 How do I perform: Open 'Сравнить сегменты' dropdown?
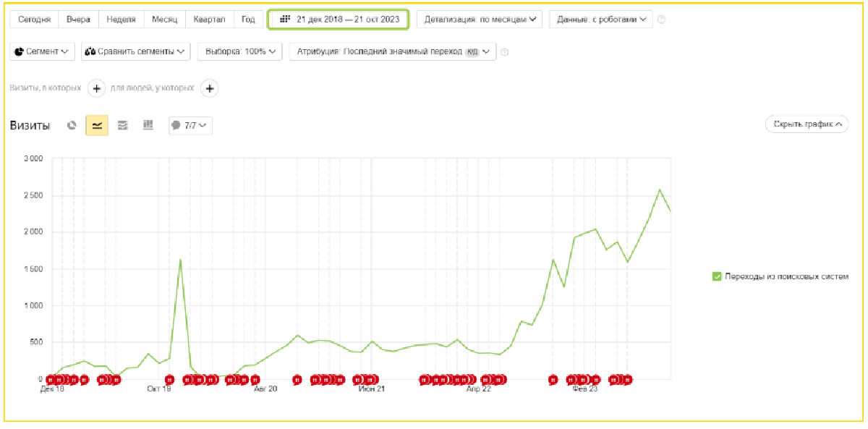click(x=135, y=52)
